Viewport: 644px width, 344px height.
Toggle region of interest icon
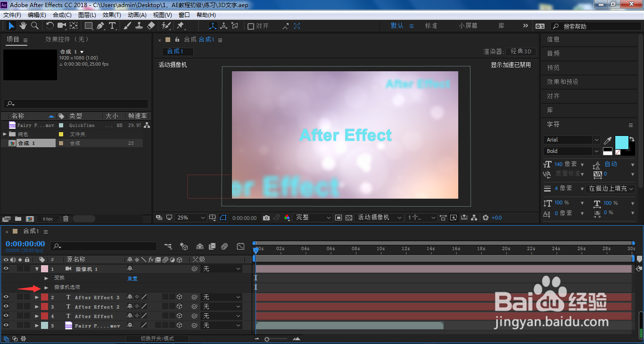pyautogui.click(x=339, y=218)
